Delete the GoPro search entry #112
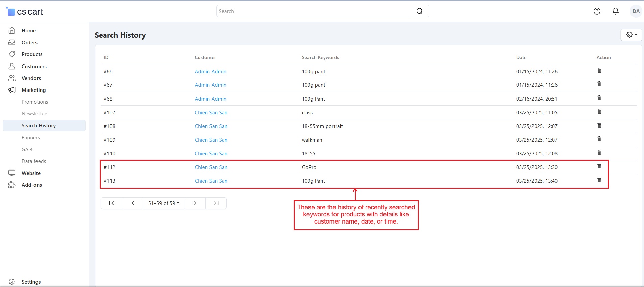644x287 pixels. click(x=599, y=166)
